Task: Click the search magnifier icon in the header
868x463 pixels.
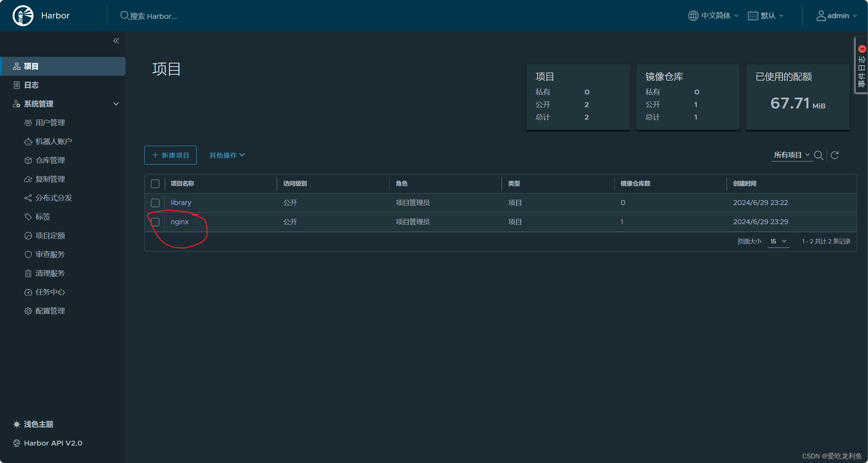Action: tap(124, 16)
